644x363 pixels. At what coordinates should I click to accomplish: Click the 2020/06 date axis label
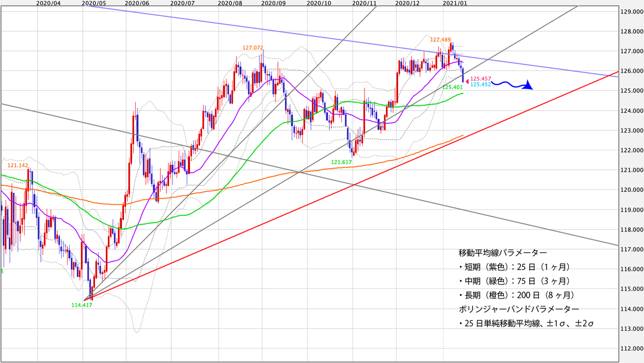[x=137, y=3]
